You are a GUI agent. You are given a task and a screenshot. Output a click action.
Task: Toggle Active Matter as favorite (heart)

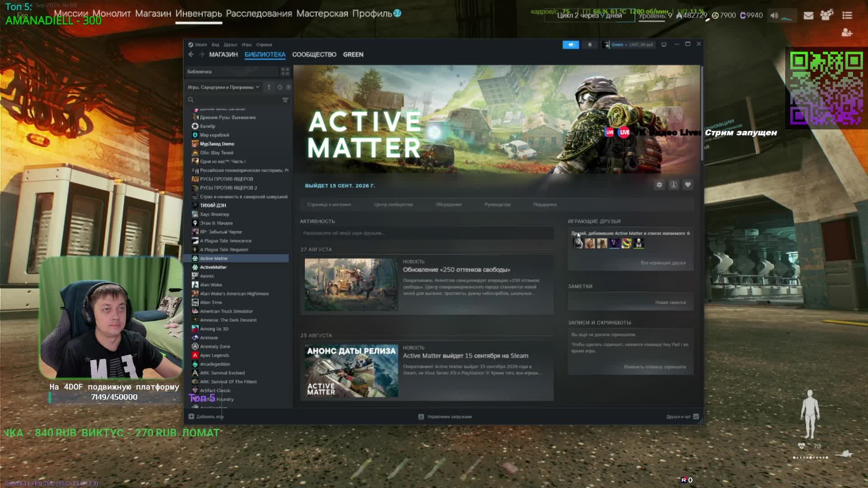click(x=688, y=185)
